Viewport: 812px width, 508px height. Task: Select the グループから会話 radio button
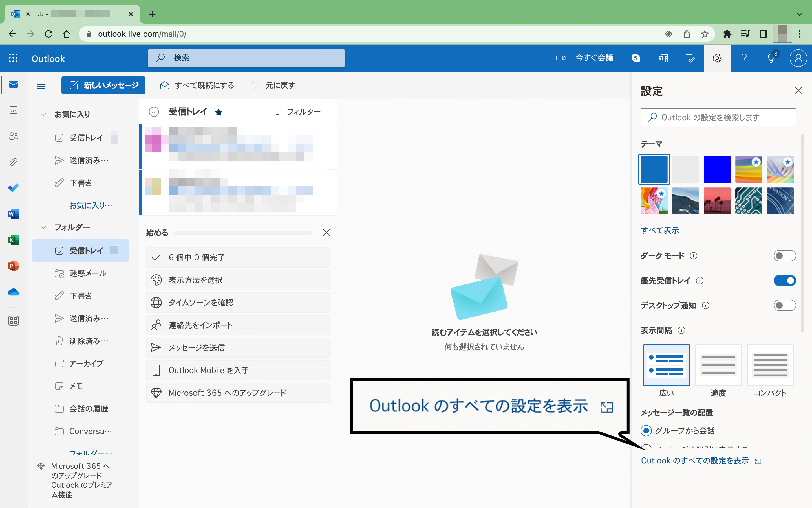(646, 430)
